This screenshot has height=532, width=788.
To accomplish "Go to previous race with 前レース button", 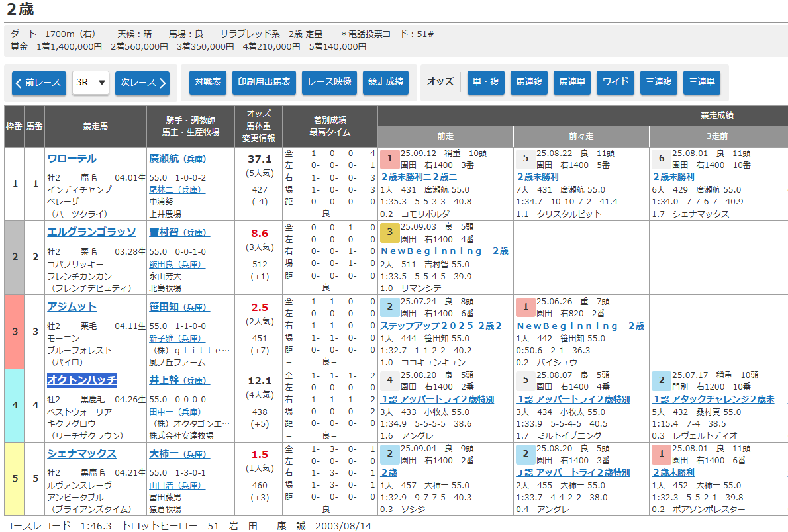I will coord(38,83).
